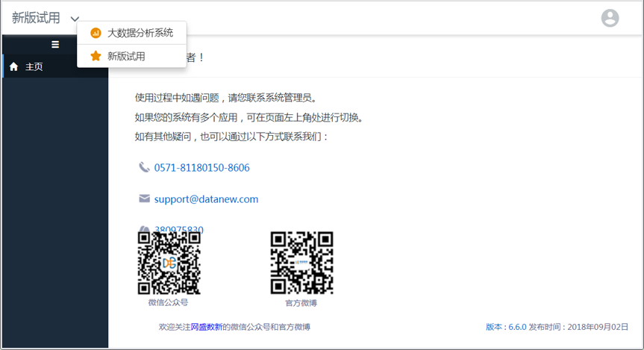The height and width of the screenshot is (350, 644).
Task: Click the home icon in the sidebar
Action: coord(13,66)
